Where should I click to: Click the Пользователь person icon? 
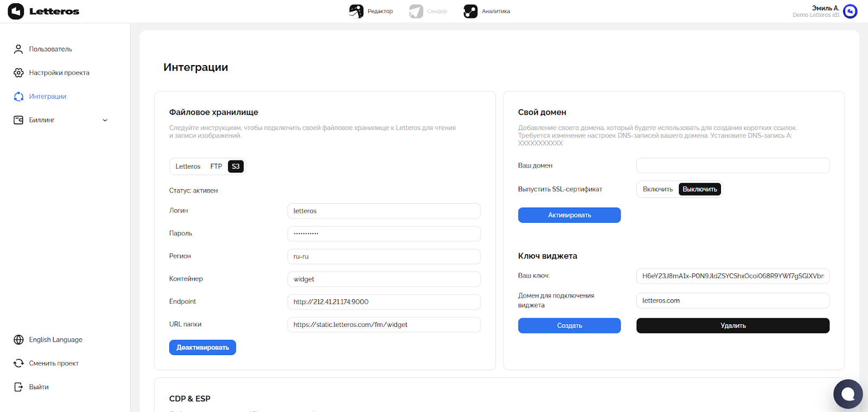[x=18, y=49]
